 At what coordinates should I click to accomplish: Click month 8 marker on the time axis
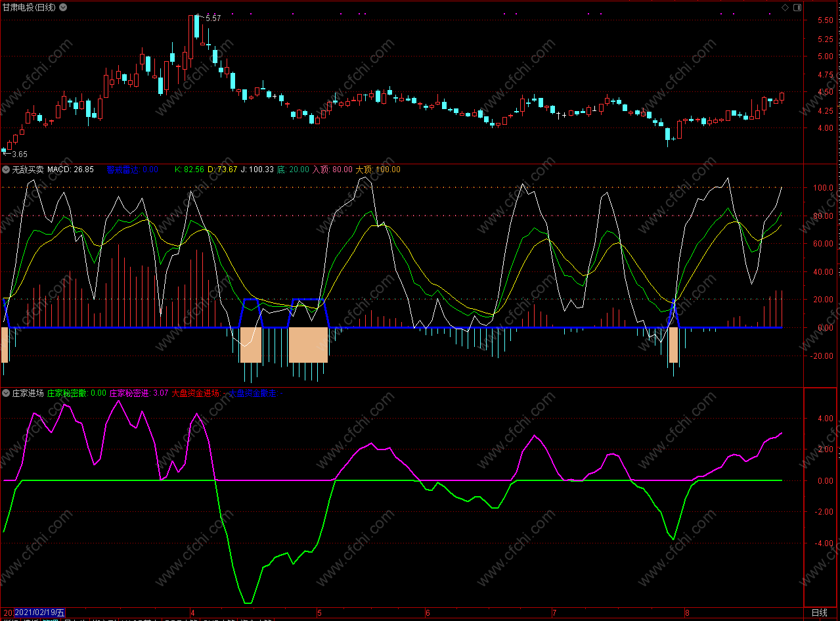coord(686,612)
